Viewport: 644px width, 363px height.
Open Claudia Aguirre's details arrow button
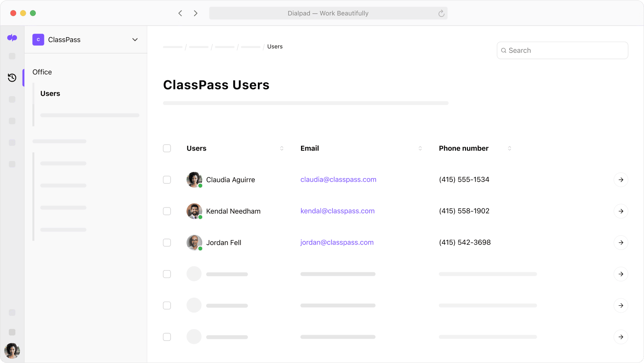coord(621,180)
